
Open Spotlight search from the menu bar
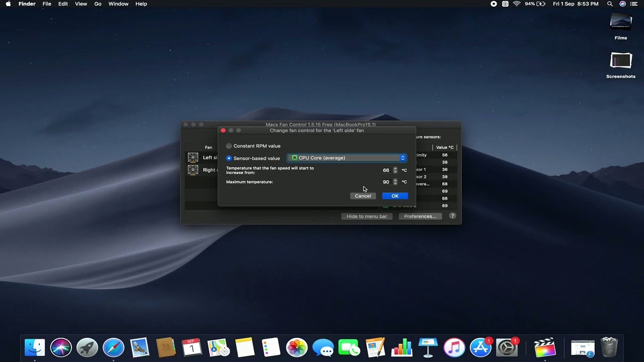coord(610,4)
